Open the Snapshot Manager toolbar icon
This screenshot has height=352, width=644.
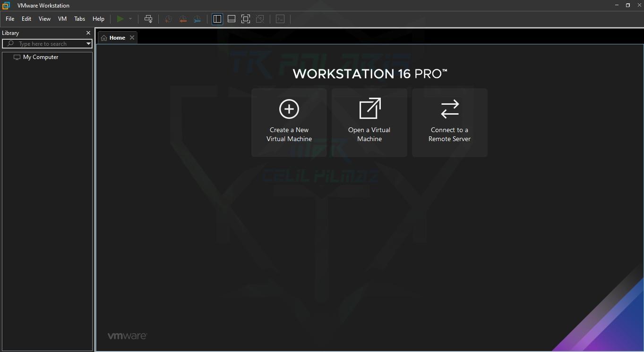197,19
